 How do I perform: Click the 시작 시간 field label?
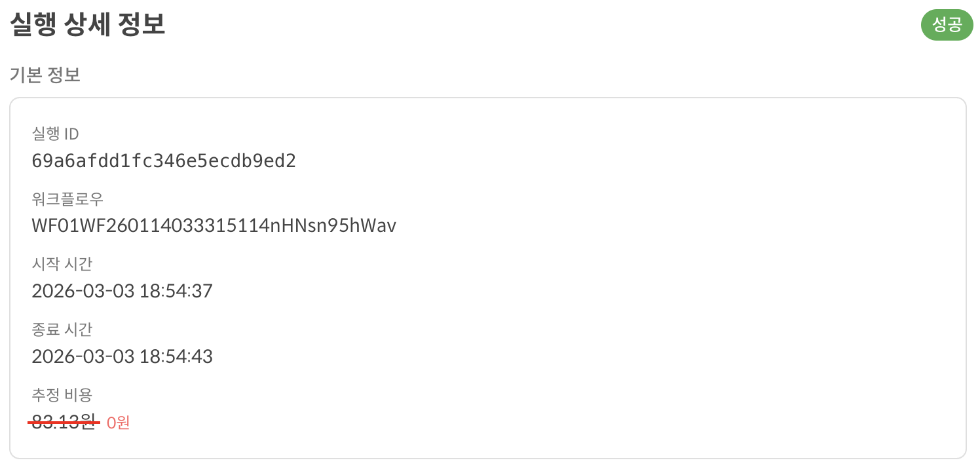[x=62, y=264]
